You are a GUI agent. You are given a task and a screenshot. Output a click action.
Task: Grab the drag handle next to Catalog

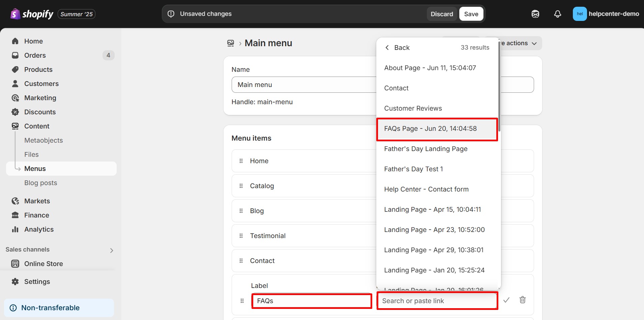(x=241, y=186)
